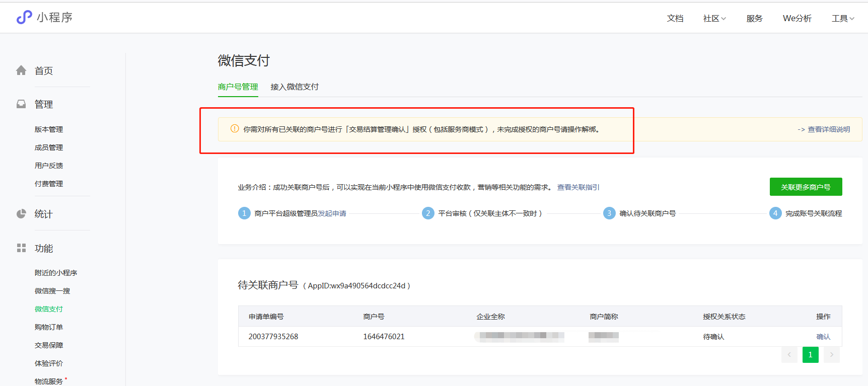Open 统计 section in the sidebar

44,214
